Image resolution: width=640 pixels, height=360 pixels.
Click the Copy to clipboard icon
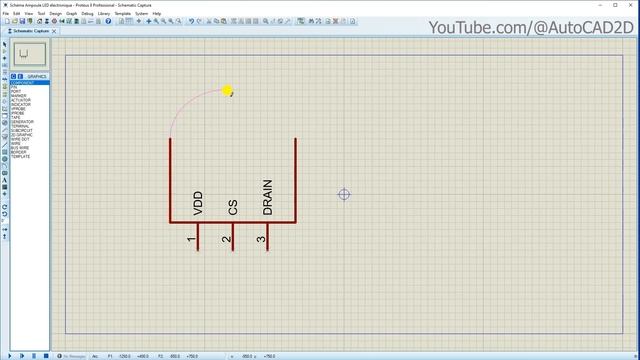click(216, 21)
